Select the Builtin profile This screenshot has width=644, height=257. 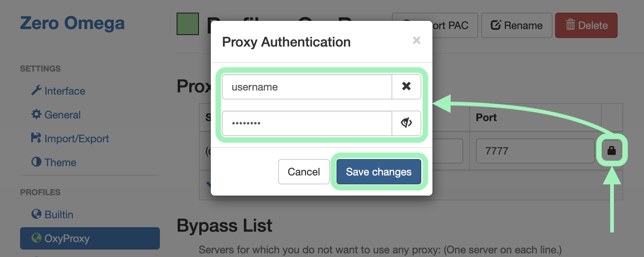tap(59, 215)
